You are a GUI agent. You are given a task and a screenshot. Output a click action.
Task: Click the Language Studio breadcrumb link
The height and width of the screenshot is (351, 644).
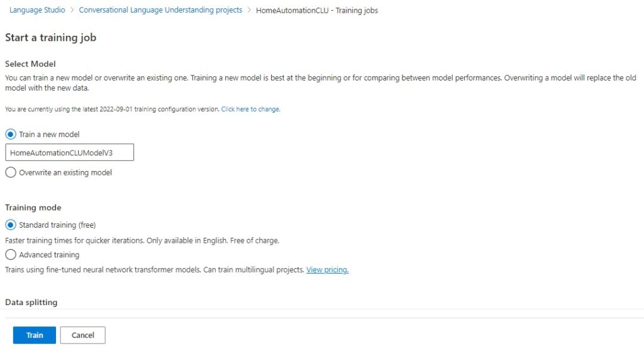pyautogui.click(x=36, y=11)
